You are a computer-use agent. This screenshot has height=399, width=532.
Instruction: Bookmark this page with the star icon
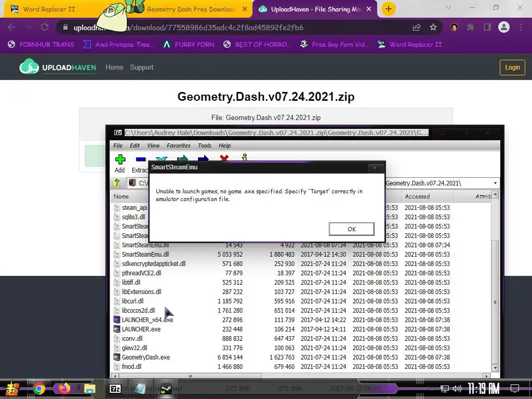(x=433, y=28)
